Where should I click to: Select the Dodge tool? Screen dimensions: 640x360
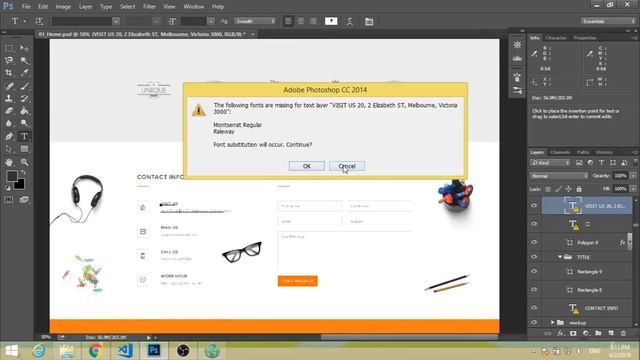(24, 123)
